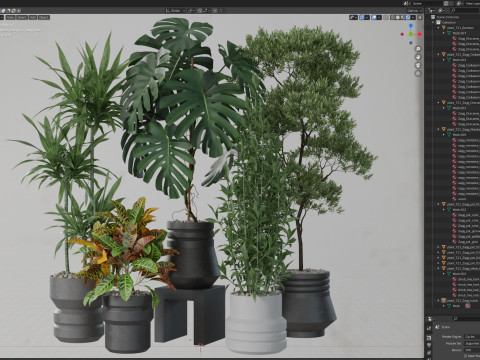Open the Object menu in viewport header
Screen dimensions: 480x360
pos(44,17)
